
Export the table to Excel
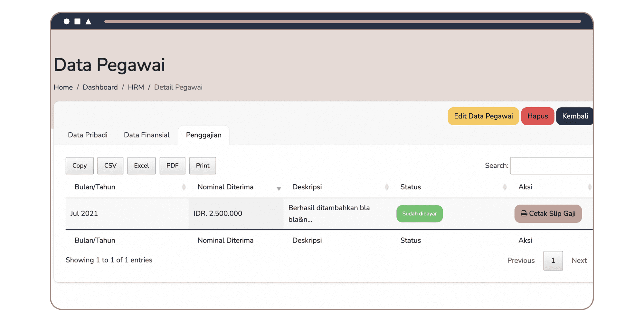(141, 166)
